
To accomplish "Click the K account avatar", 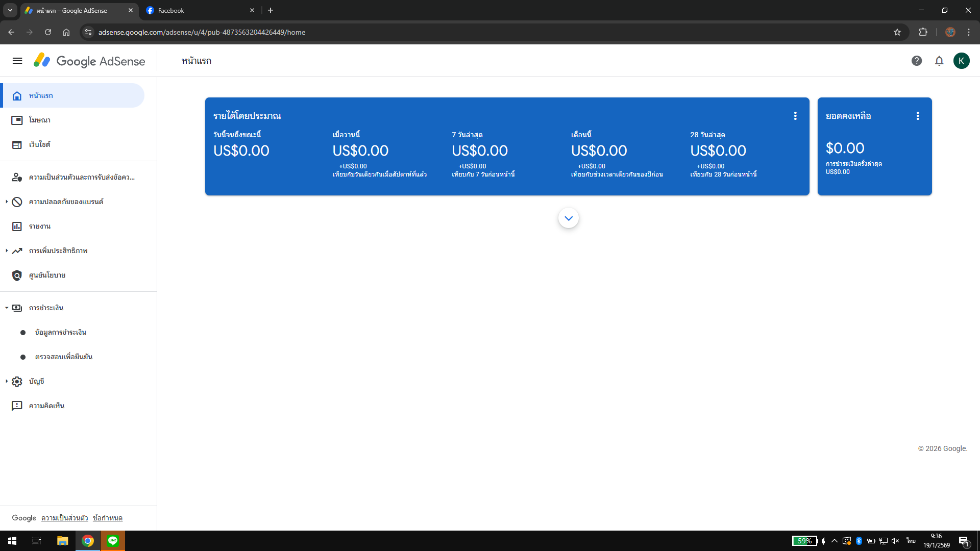I will (961, 61).
